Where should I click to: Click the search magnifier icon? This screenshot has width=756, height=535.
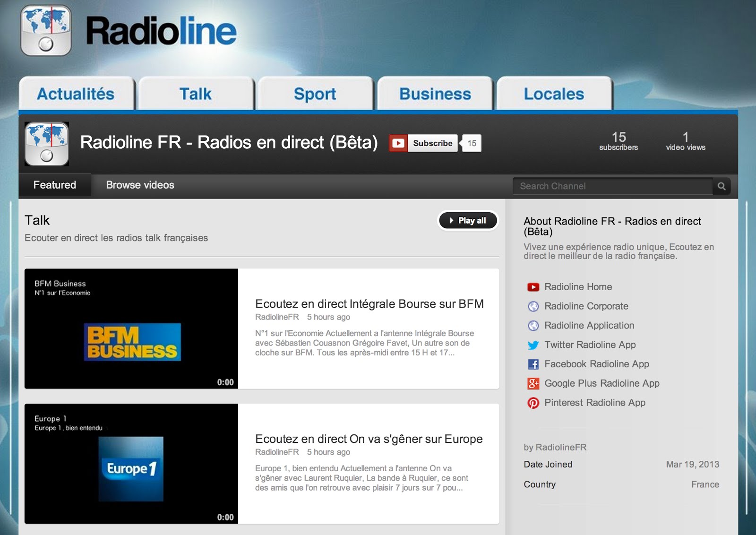pos(722,186)
